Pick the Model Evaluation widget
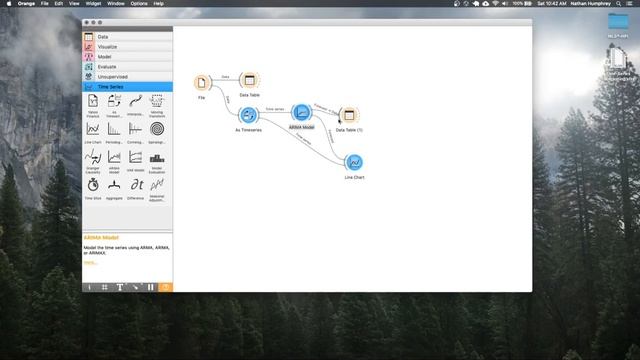 coord(157,161)
